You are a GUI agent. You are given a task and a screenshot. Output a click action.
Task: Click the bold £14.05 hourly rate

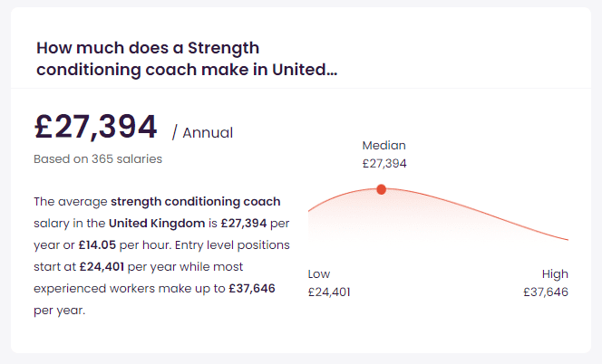pos(97,244)
